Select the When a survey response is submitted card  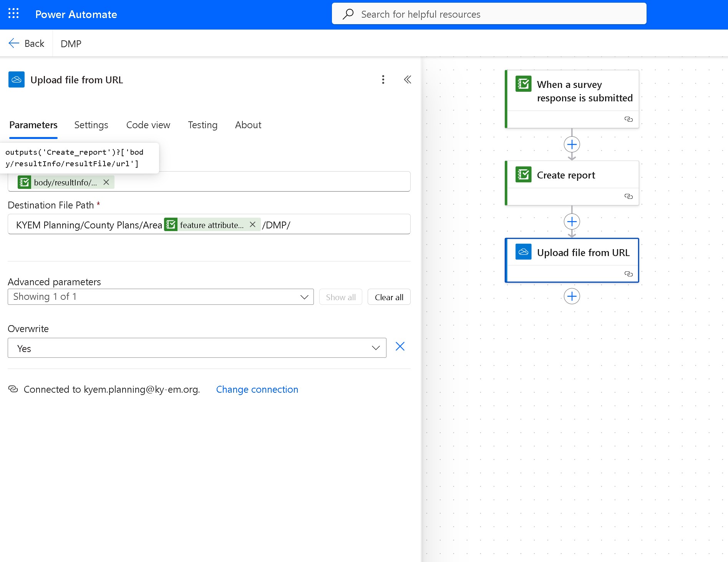[572, 99]
